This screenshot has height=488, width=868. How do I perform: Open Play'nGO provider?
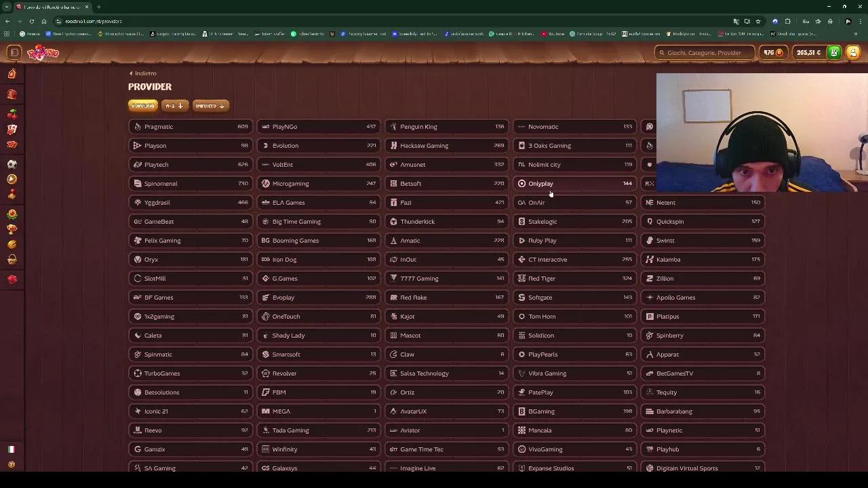point(318,127)
